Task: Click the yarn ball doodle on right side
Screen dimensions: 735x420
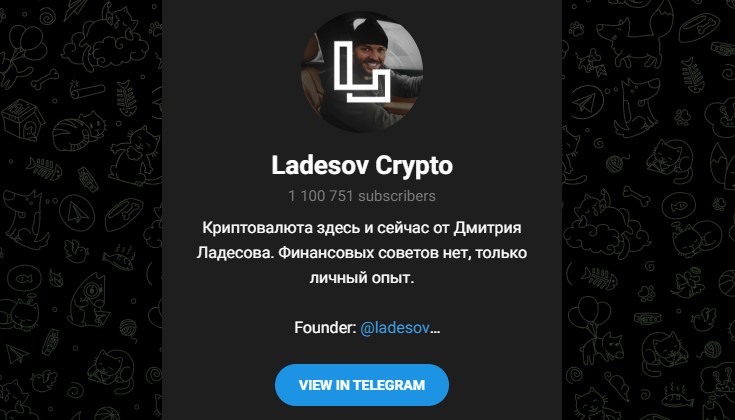Action: coord(615,164)
